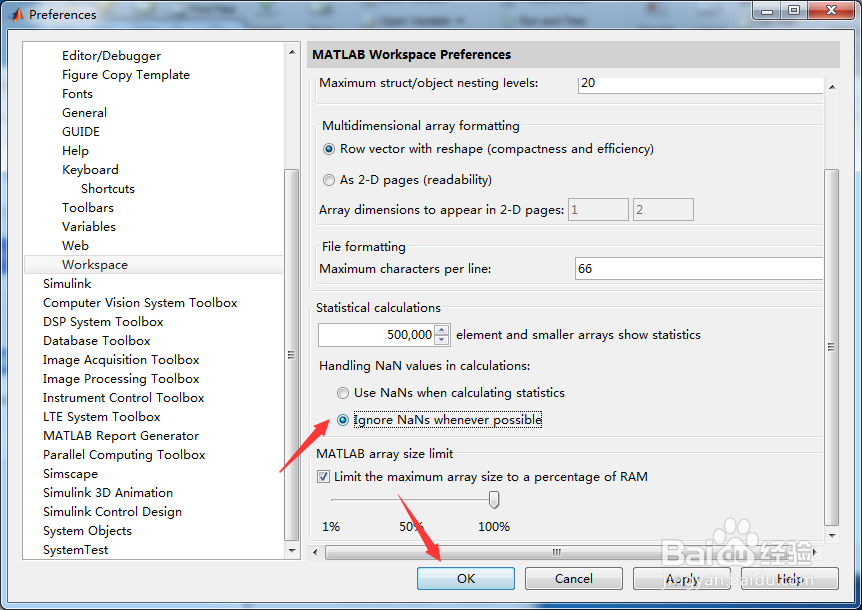Open Image Acquisition Toolbox preferences
The image size is (862, 610).
click(x=121, y=360)
